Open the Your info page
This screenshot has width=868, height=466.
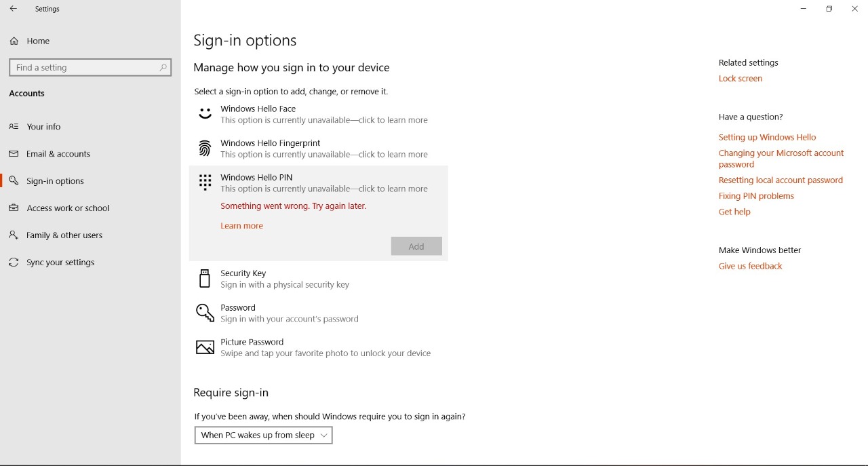(x=90, y=127)
